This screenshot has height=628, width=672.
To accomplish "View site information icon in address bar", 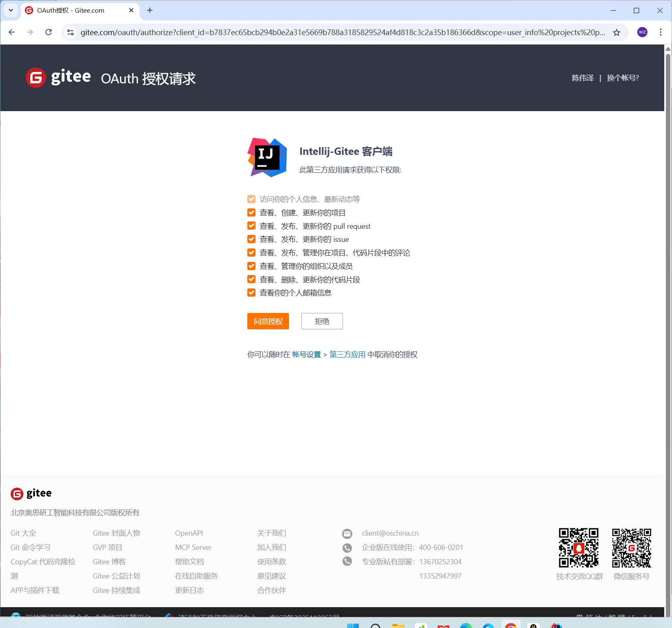I will pos(70,32).
